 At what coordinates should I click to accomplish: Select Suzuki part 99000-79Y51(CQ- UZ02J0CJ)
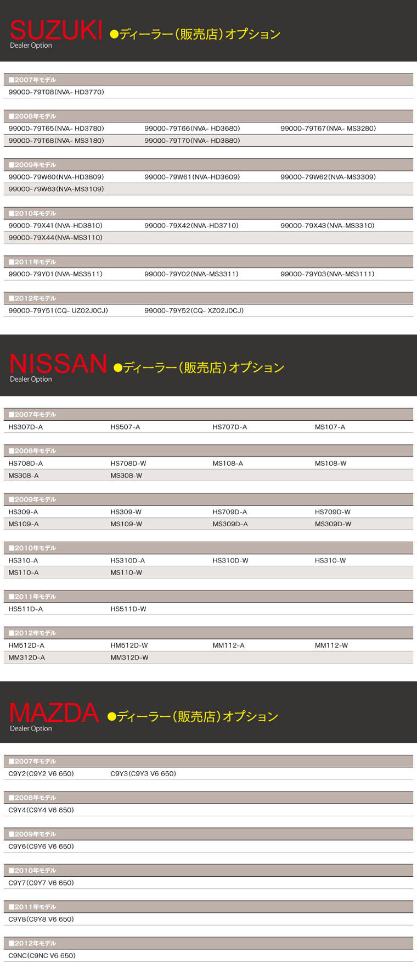[58, 310]
